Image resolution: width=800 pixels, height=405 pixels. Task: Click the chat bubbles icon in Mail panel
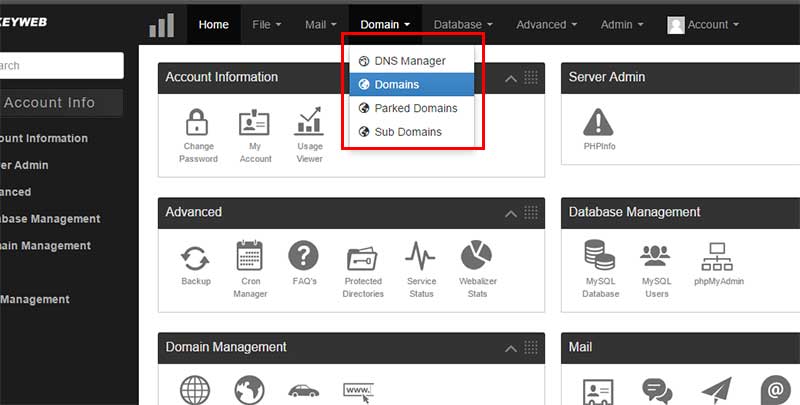[x=657, y=391]
